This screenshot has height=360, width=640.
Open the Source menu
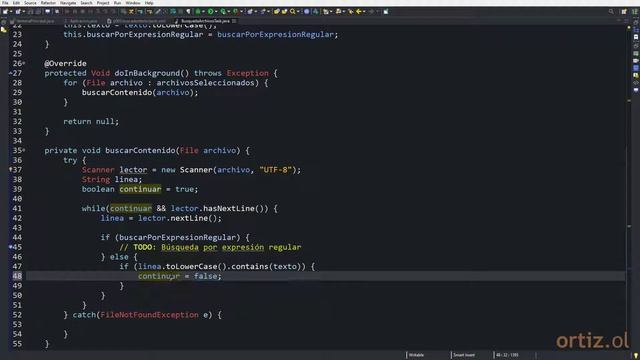click(30, 3)
